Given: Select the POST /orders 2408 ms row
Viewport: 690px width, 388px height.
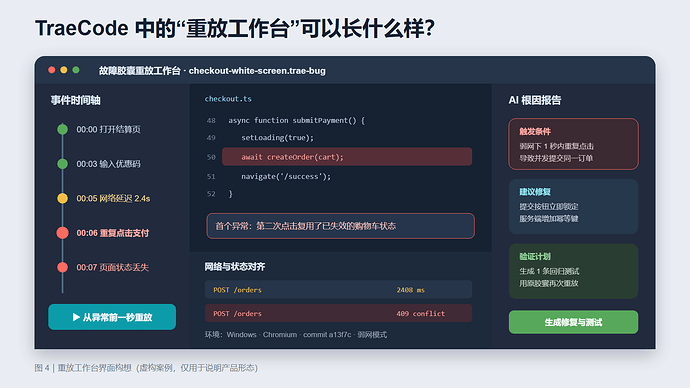Looking at the screenshot, I should [338, 289].
